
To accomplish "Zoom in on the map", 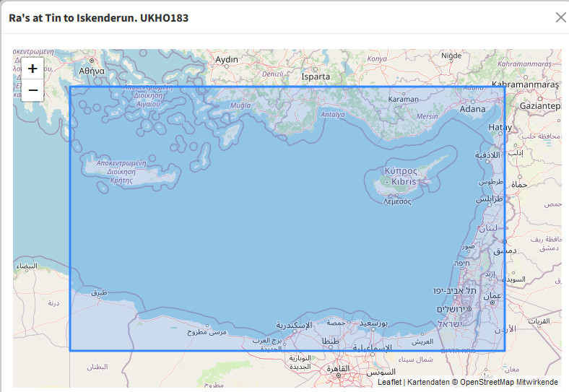I will click(x=32, y=69).
